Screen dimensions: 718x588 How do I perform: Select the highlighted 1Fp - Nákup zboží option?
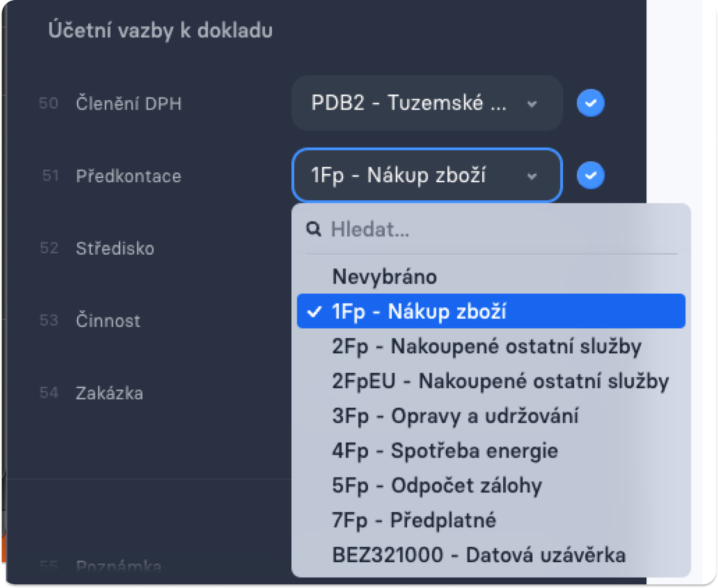click(491, 311)
